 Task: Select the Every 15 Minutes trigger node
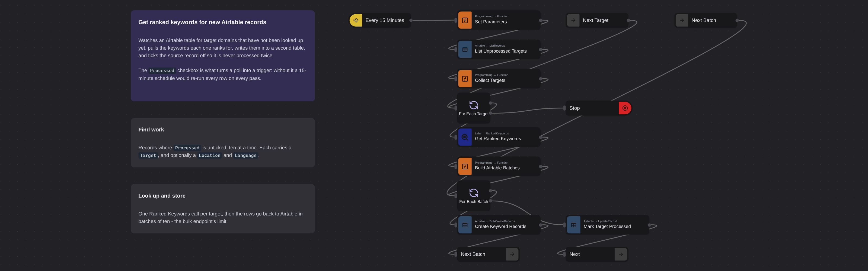click(x=380, y=20)
